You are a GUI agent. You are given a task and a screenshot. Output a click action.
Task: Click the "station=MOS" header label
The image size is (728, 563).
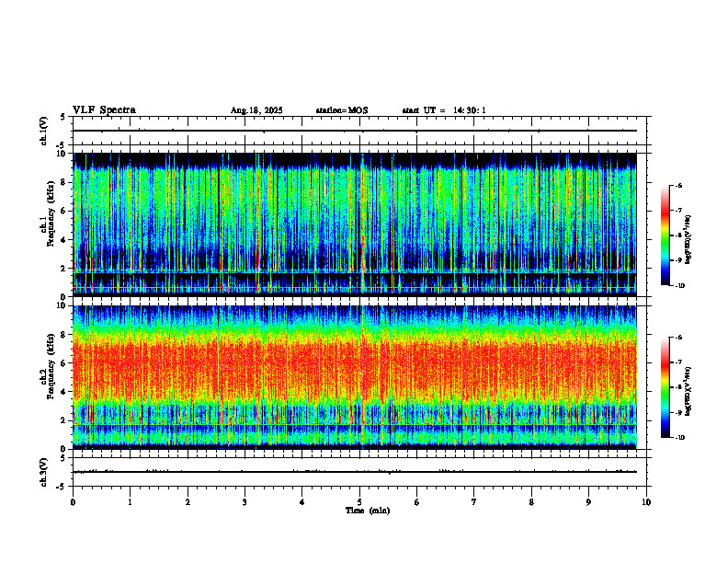coord(342,110)
